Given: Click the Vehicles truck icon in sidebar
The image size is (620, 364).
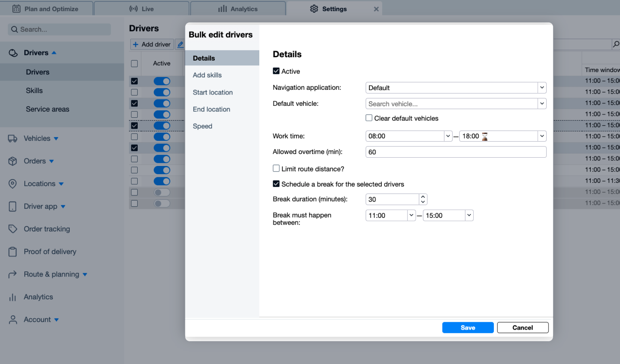Looking at the screenshot, I should click(x=13, y=139).
